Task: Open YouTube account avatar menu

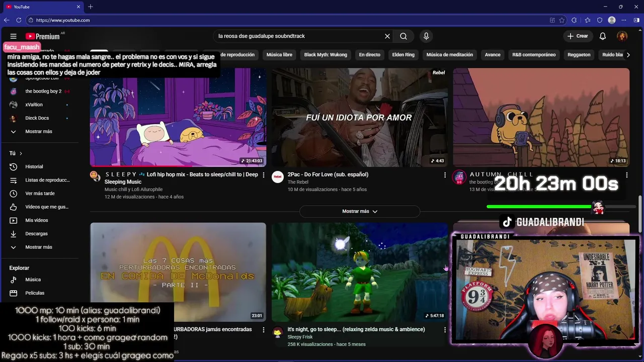Action: tap(622, 36)
